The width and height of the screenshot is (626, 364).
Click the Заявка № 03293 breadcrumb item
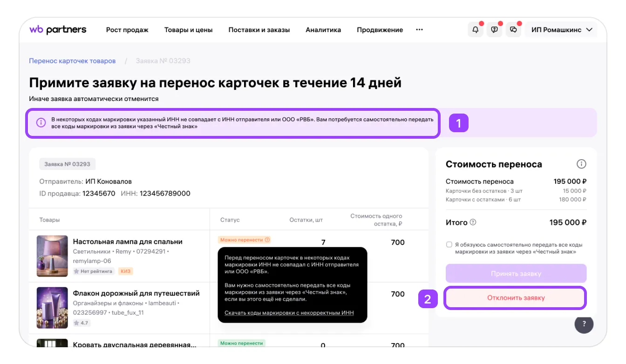(163, 61)
